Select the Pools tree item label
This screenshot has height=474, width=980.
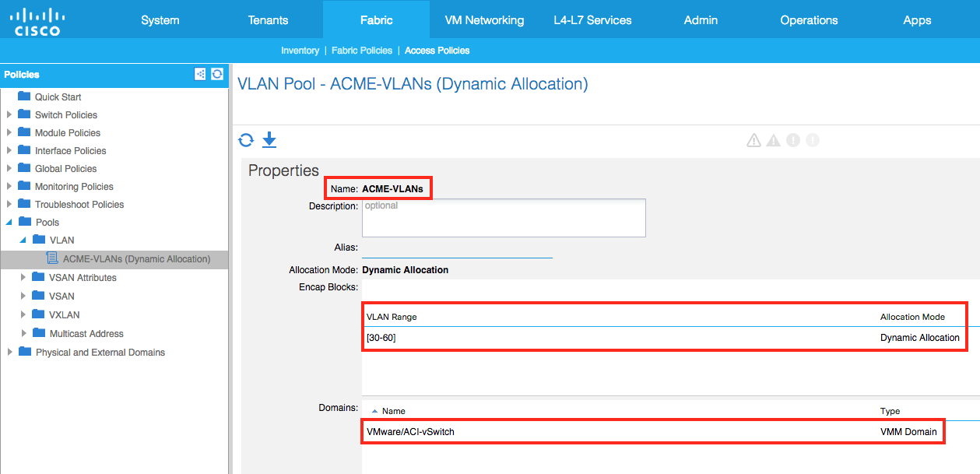[47, 222]
